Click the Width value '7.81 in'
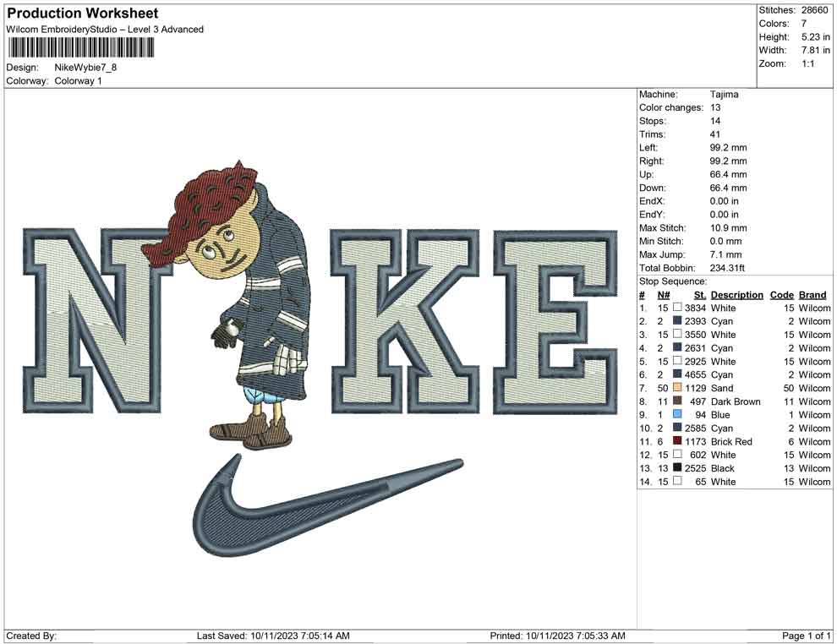The image size is (837, 644). (x=815, y=50)
